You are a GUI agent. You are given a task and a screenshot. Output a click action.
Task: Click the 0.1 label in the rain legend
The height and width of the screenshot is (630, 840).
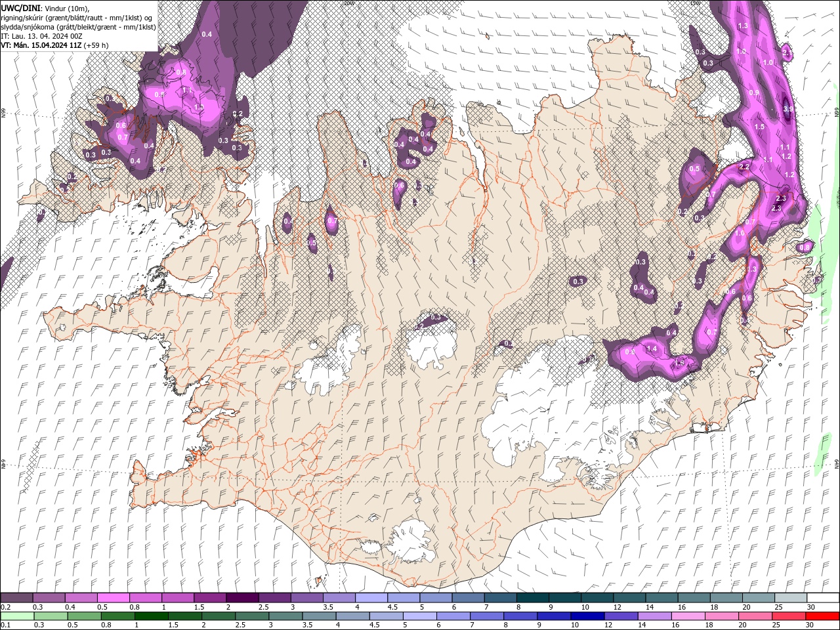[x=6, y=625]
